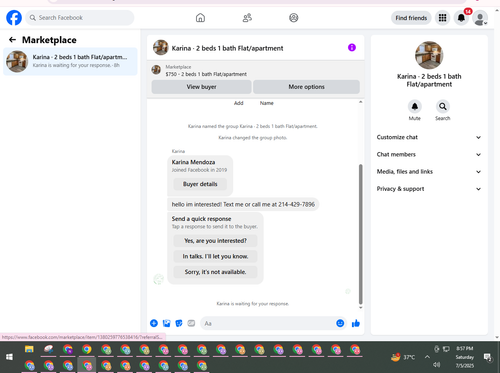This screenshot has height=373, width=500.
Task: Click the Add option in chat
Action: coord(239,103)
